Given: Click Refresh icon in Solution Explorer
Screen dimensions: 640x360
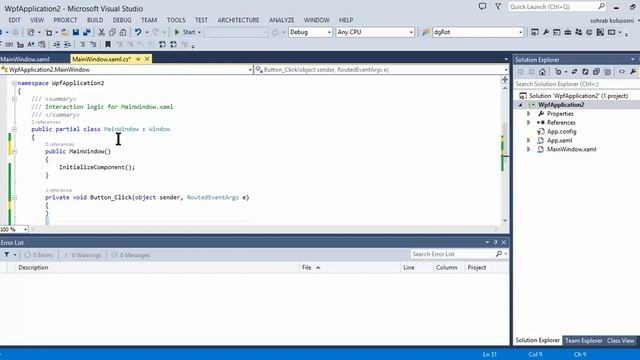Looking at the screenshot, I should [585, 72].
